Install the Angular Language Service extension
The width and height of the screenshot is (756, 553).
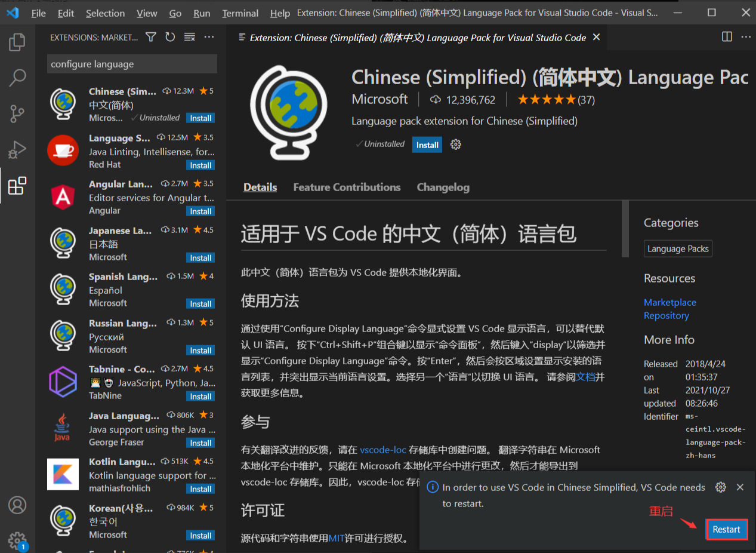(200, 211)
